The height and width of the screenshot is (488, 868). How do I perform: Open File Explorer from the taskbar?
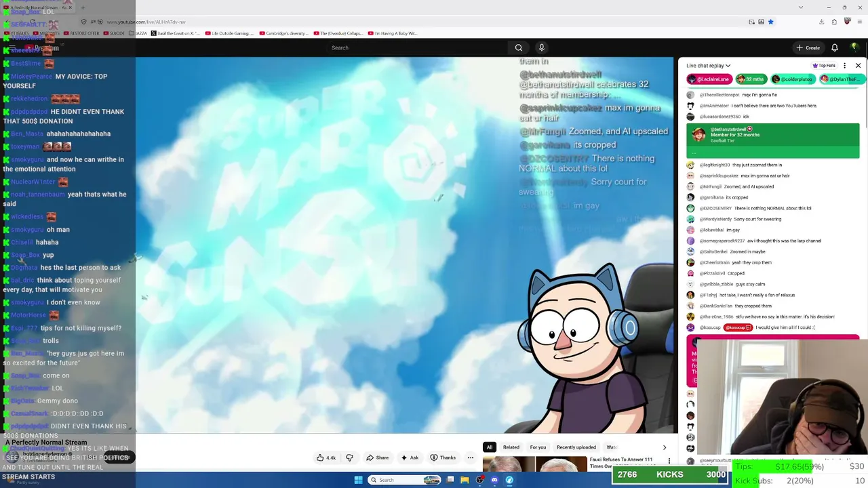click(465, 480)
